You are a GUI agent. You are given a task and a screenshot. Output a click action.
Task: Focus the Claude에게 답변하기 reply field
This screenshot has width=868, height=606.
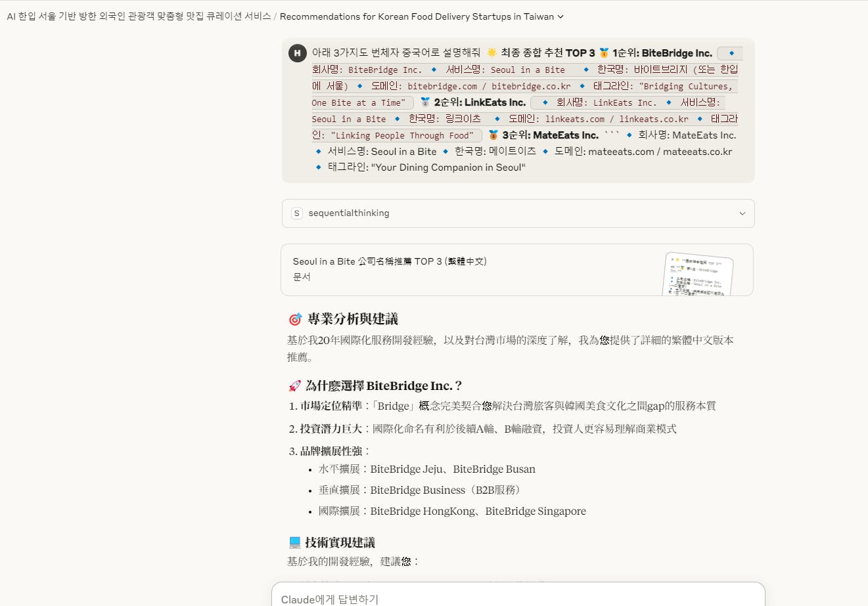518,598
